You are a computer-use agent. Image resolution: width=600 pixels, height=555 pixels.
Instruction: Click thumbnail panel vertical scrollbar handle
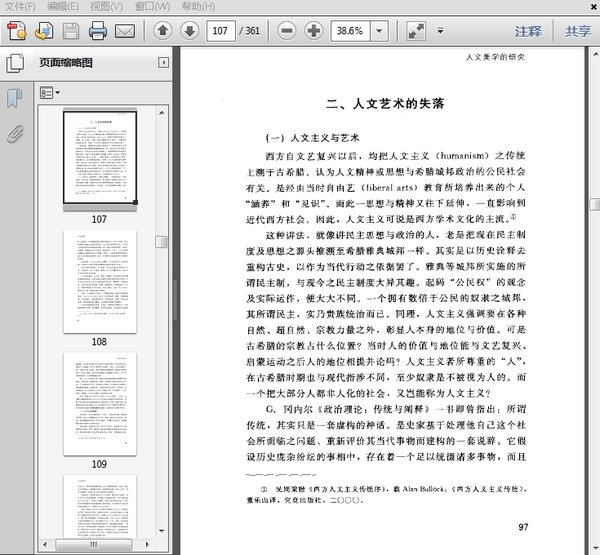point(161,242)
